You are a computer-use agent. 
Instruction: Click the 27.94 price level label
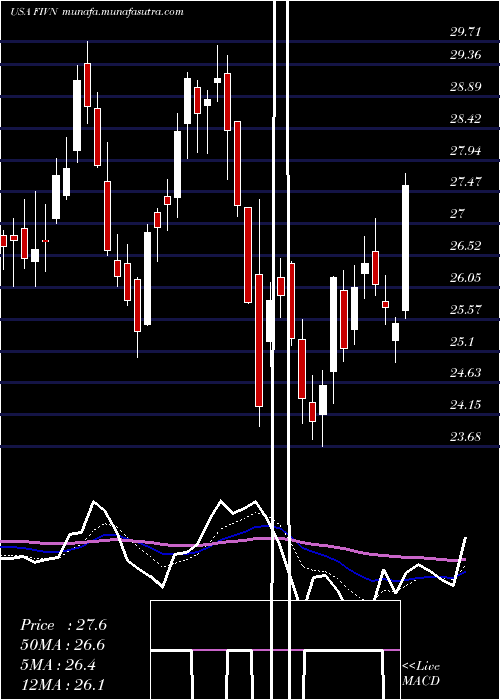[466, 150]
